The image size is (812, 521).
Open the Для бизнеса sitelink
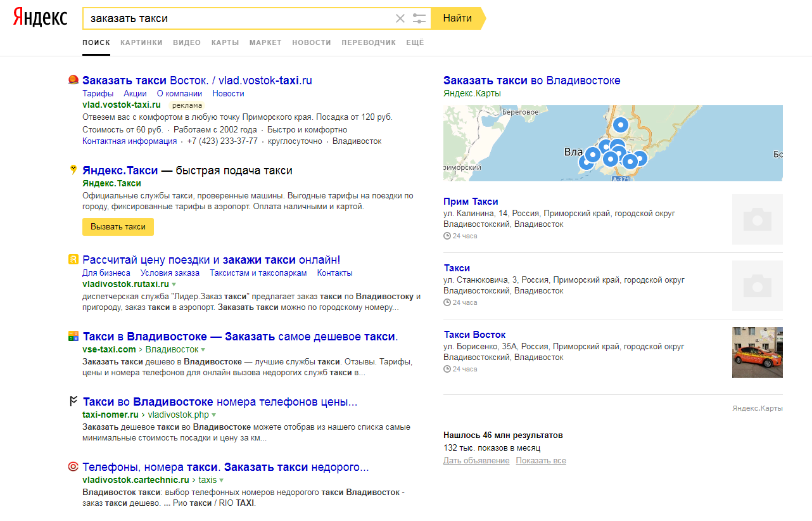[106, 273]
